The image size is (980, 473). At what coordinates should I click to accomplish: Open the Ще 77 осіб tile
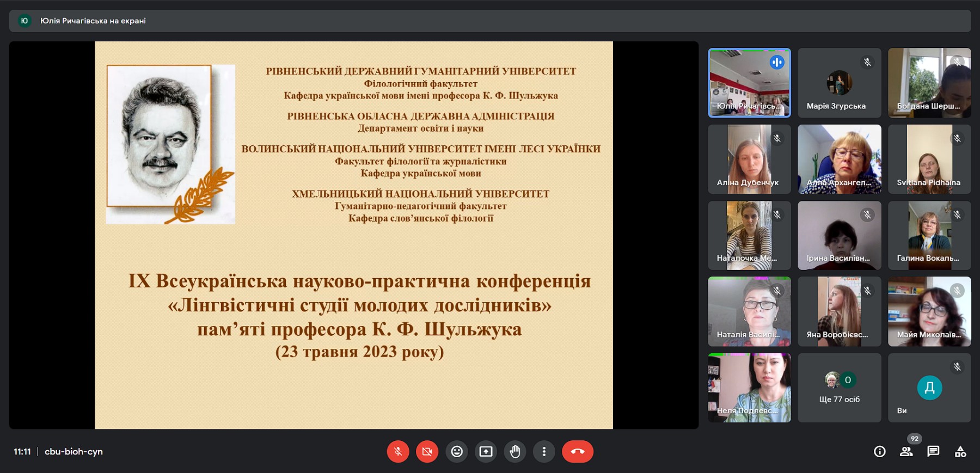point(840,388)
